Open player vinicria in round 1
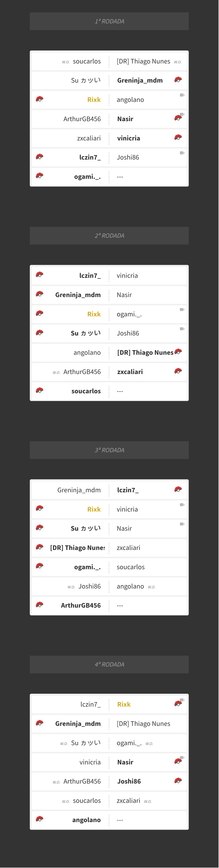The image size is (219, 868). tap(129, 138)
